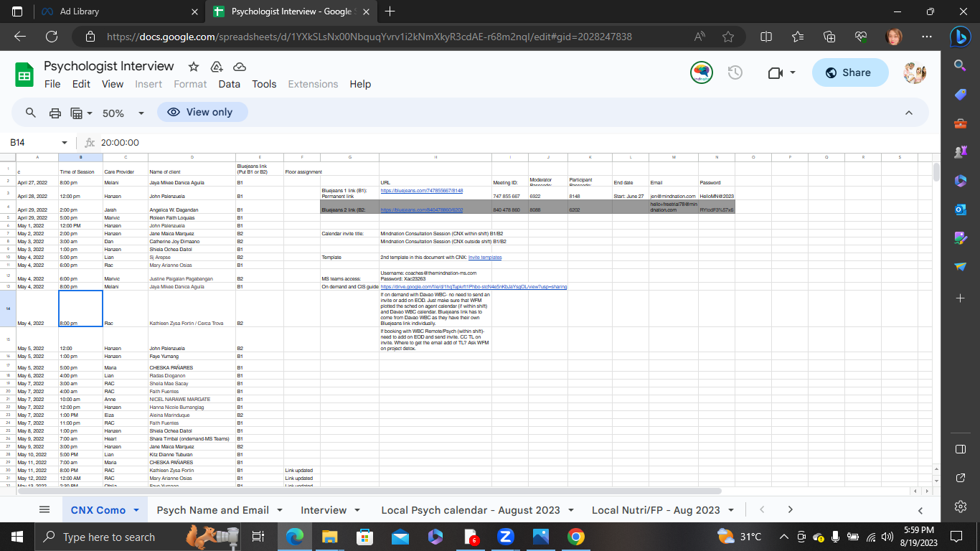Open the Zoom app on taskbar
Viewport: 980px width, 551px height.
(505, 536)
